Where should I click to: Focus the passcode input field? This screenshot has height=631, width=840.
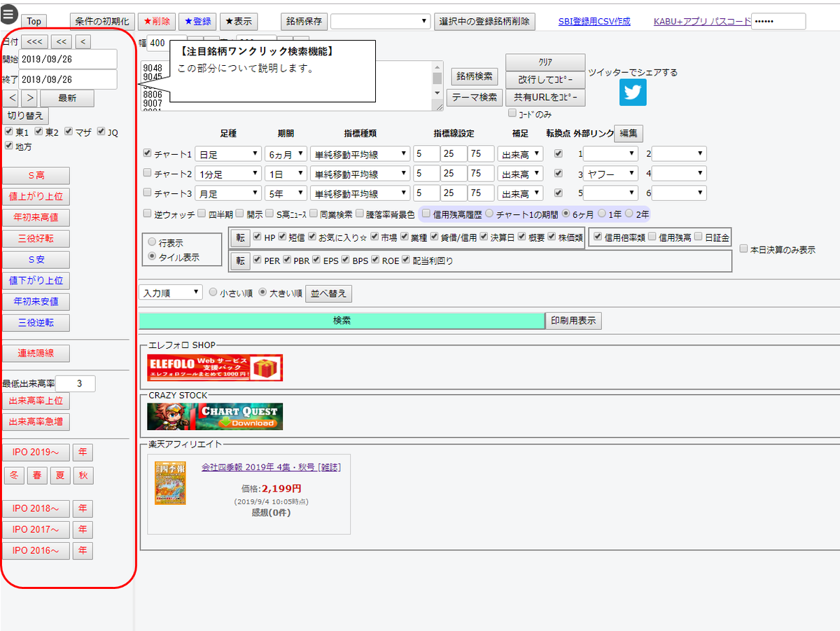click(x=778, y=22)
